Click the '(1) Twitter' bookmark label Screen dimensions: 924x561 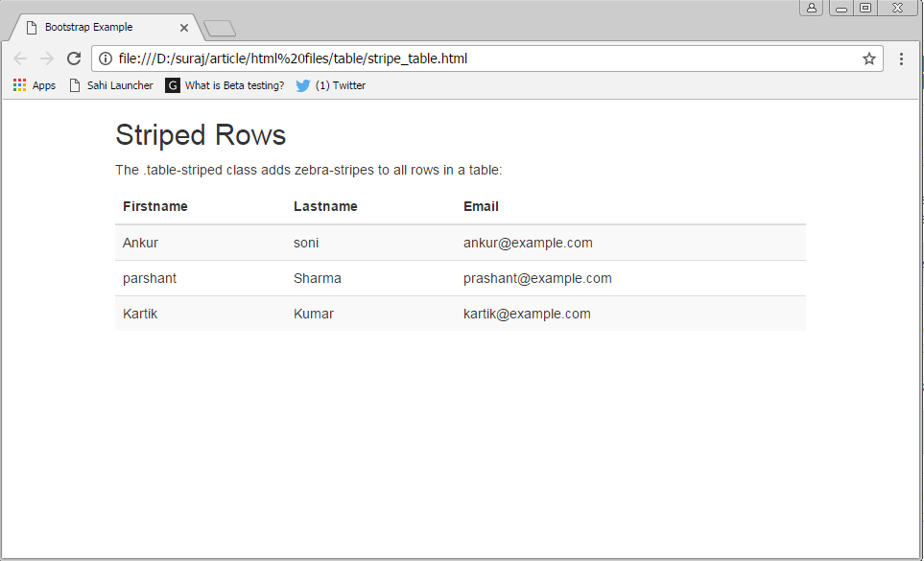(x=338, y=85)
